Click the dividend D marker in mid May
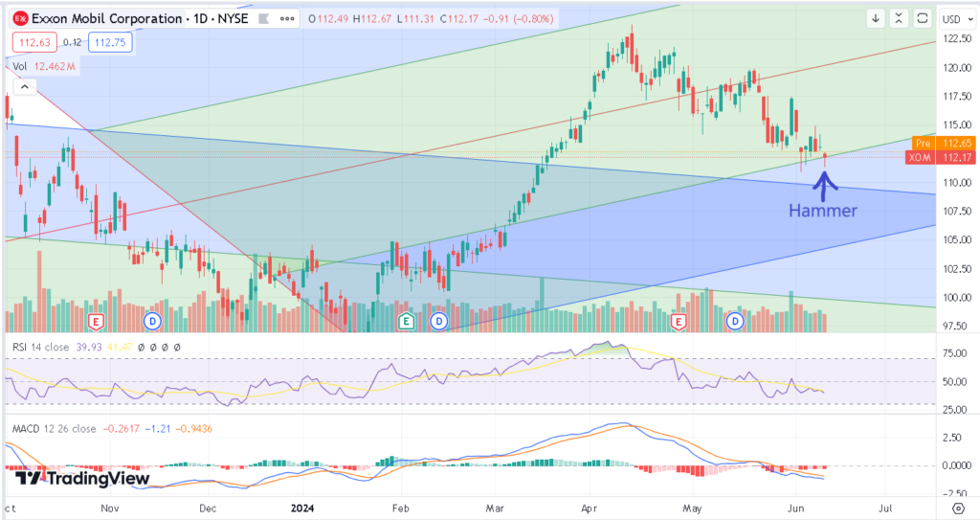980x520 pixels. [735, 322]
